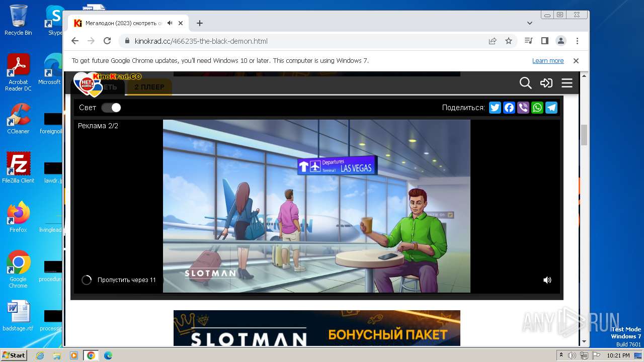Share on Facebook
Screen dimensions: 644x362
(509, 108)
